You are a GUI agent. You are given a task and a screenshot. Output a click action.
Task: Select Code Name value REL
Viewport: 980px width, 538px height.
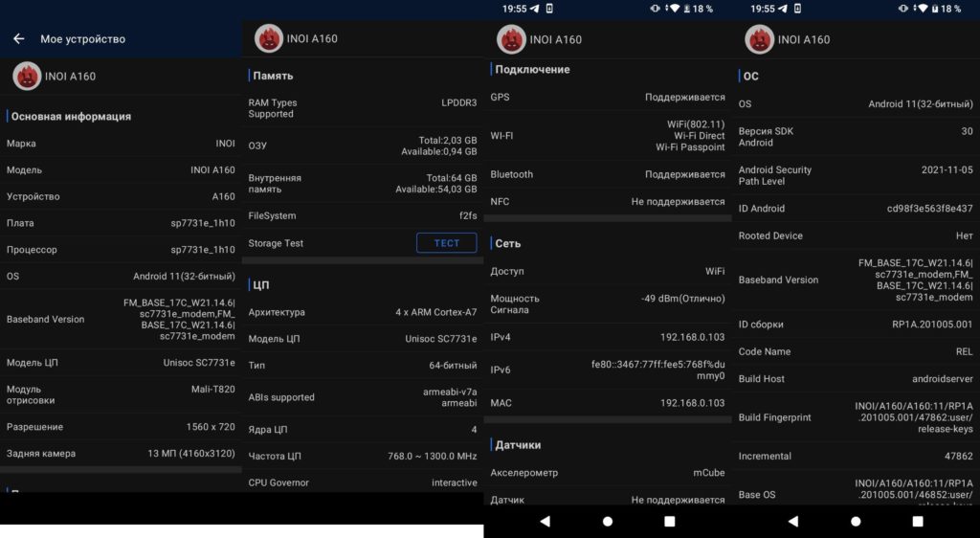(x=965, y=351)
